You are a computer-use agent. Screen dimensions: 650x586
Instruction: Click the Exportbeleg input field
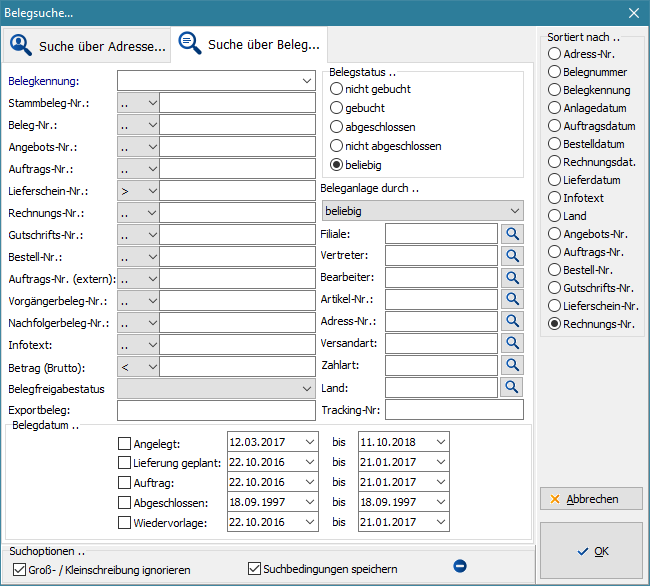click(216, 410)
